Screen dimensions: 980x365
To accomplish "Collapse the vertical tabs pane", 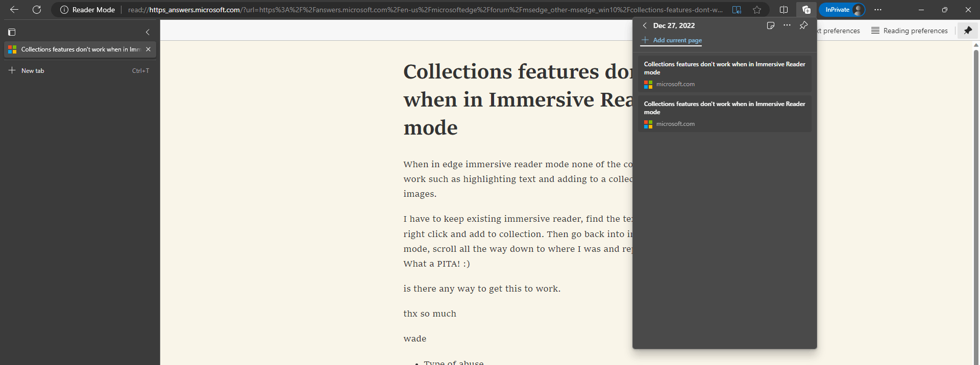I will (148, 32).
